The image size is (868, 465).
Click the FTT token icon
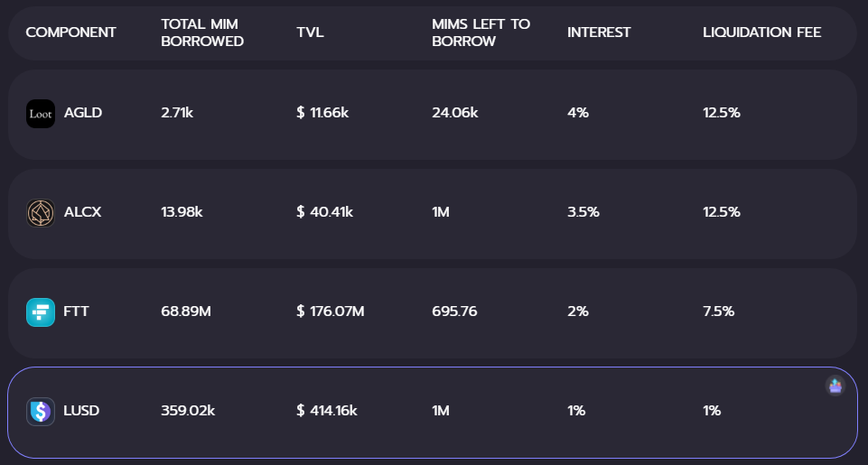(41, 312)
